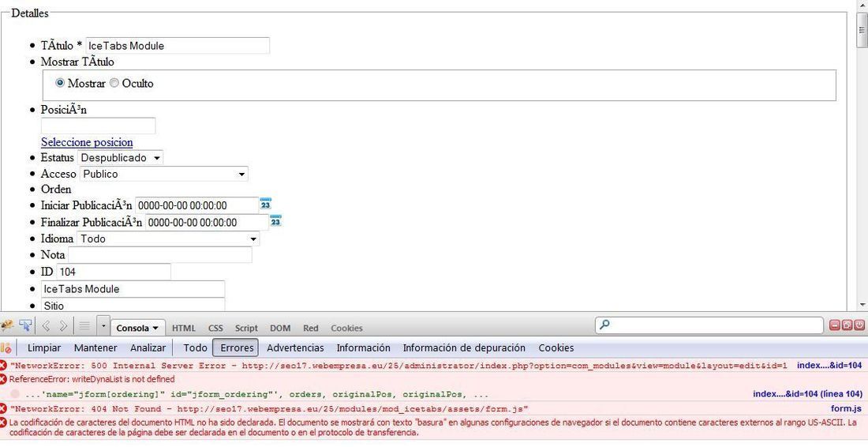
Task: Switch to the Red panel tab
Action: point(311,328)
